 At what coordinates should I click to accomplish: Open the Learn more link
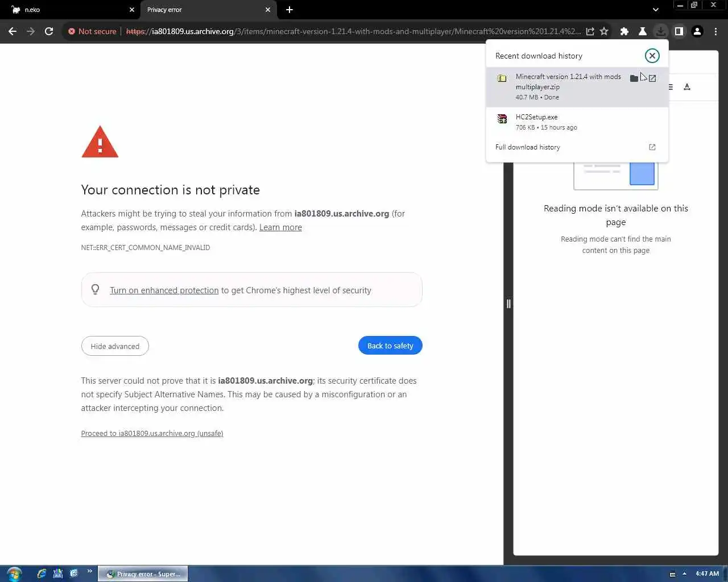[280, 227]
